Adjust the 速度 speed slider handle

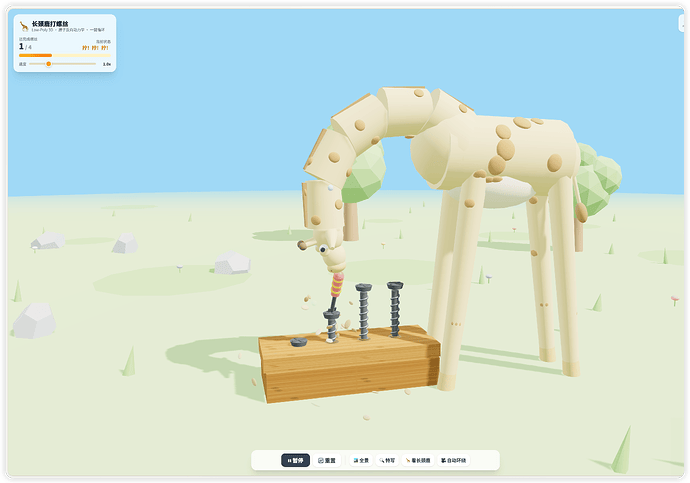(48, 64)
